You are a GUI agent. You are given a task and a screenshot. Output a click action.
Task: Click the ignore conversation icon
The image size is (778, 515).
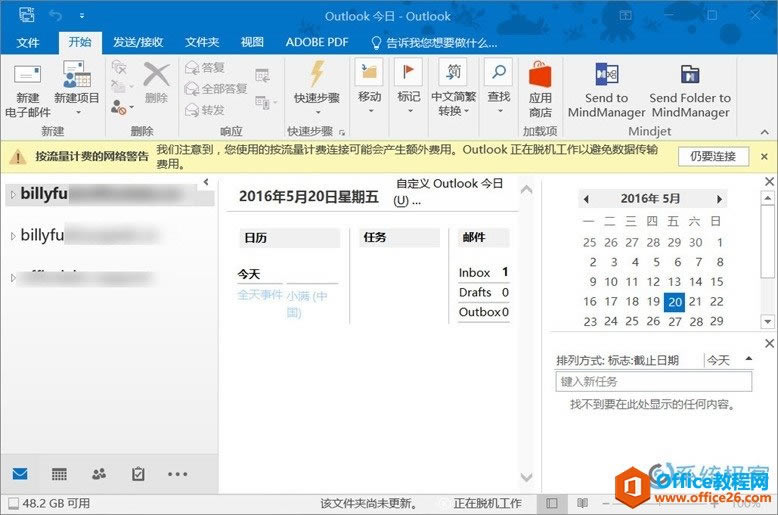119,66
